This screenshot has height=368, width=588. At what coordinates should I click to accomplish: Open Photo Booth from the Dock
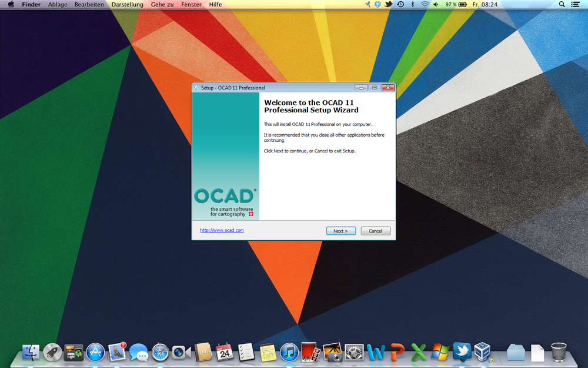[310, 352]
